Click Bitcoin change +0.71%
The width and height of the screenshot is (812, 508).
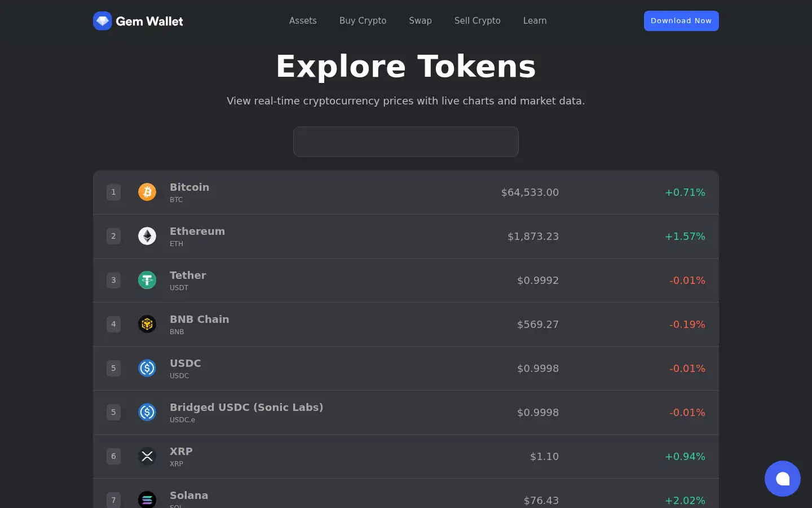[685, 192]
